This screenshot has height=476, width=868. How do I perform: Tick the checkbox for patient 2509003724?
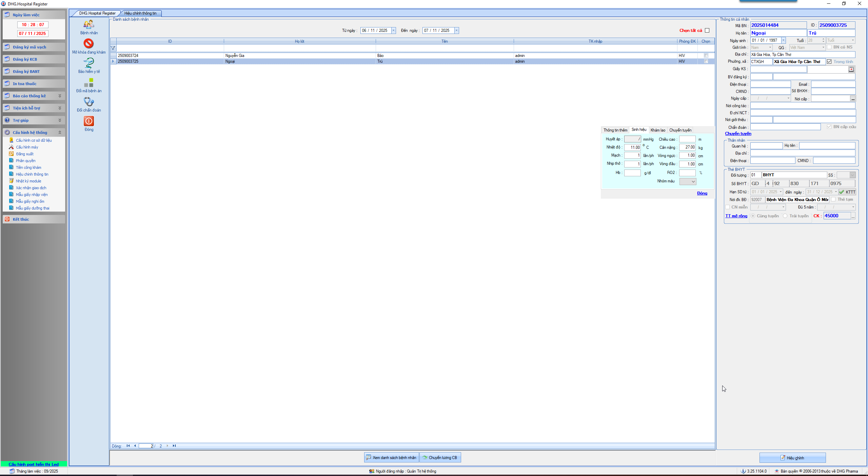(x=706, y=56)
